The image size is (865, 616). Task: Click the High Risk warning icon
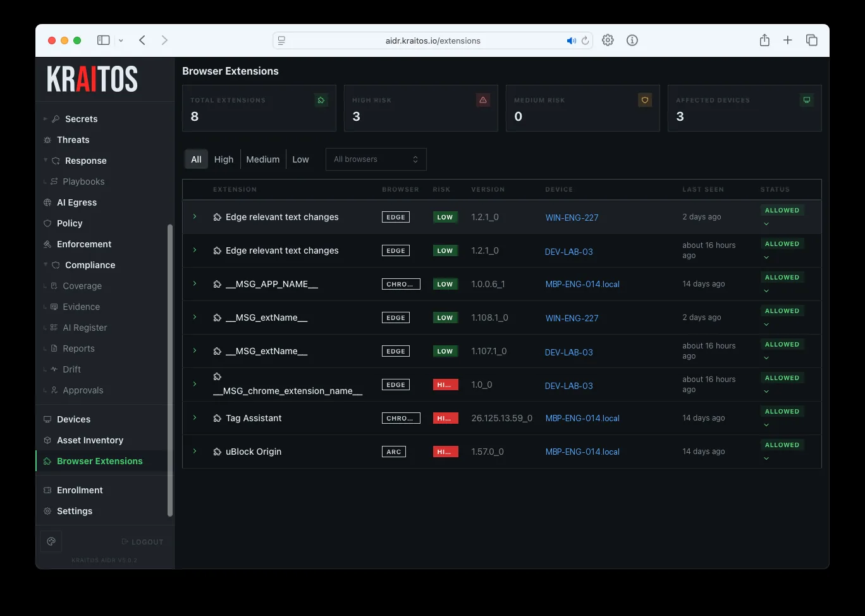point(483,100)
